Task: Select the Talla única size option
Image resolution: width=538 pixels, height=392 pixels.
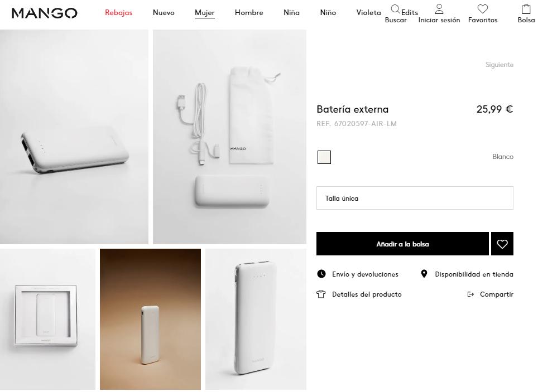Action: pos(415,198)
